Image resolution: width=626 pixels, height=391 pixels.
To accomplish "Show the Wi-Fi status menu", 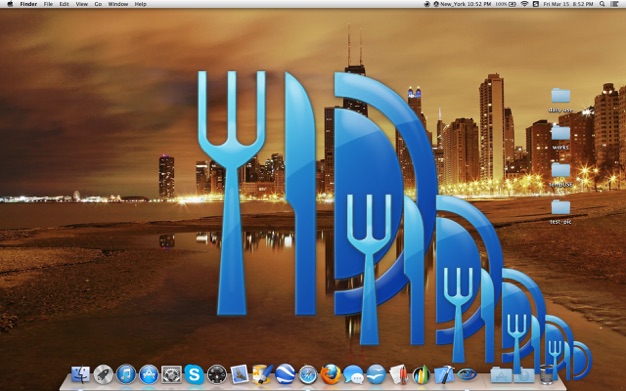I will [525, 4].
